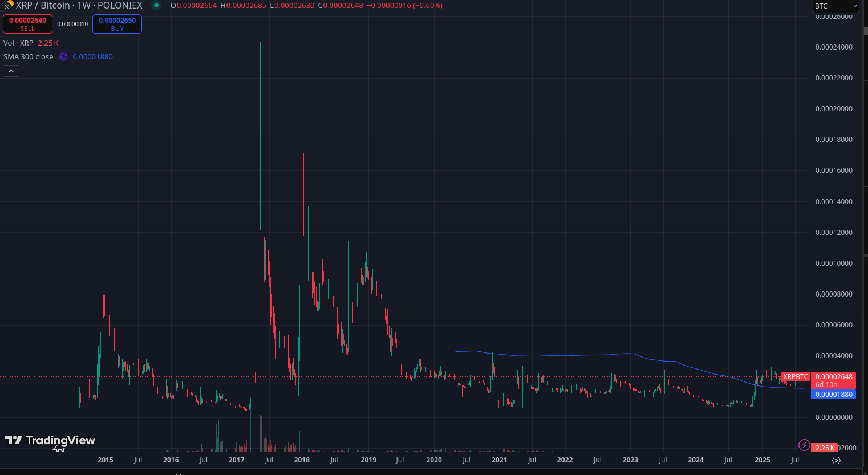The height and width of the screenshot is (475, 868).
Task: Click the change value −0.00000016 (−0.60%)
Action: tap(405, 5)
